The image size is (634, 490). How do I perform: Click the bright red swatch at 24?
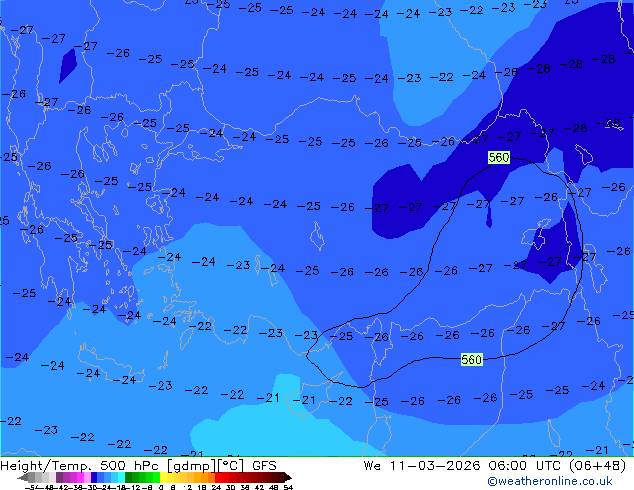(x=218, y=478)
